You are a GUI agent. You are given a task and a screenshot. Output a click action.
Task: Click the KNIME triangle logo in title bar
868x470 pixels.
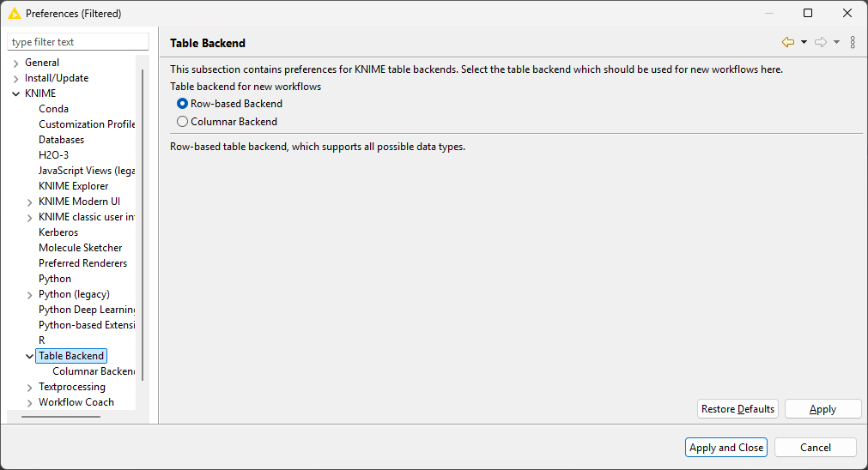pos(15,13)
